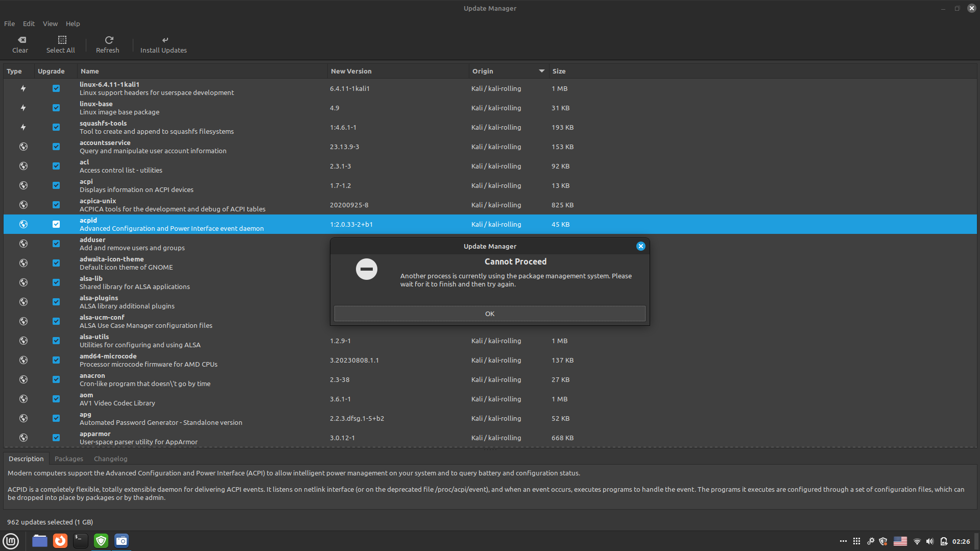
Task: Select the aom package row name
Action: (x=86, y=395)
